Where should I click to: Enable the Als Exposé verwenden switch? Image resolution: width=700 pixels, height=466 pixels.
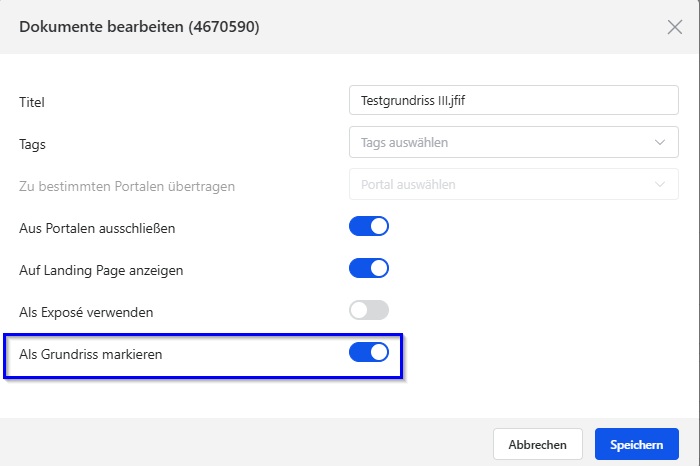coord(368,310)
